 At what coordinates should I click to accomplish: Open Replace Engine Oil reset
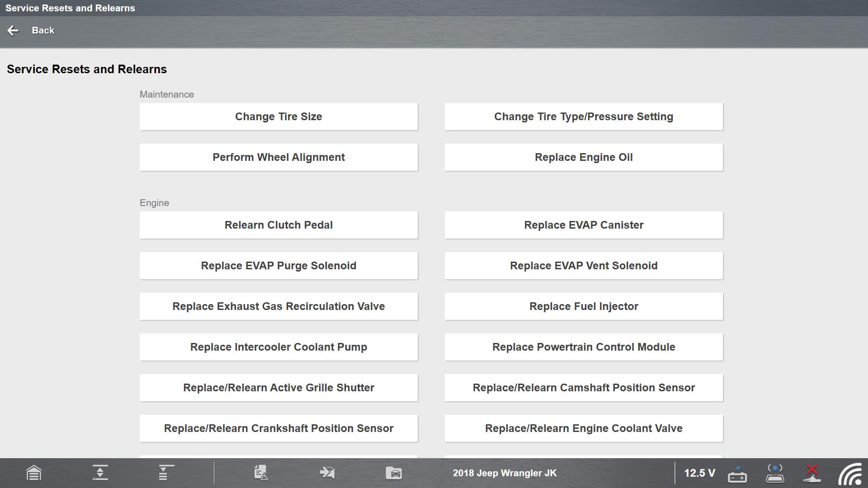click(584, 157)
